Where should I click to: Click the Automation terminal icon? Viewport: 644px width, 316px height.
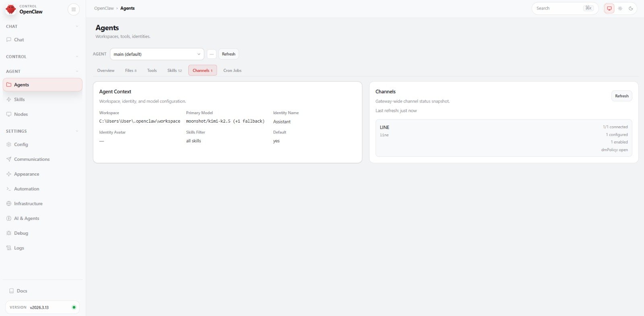coord(9,189)
